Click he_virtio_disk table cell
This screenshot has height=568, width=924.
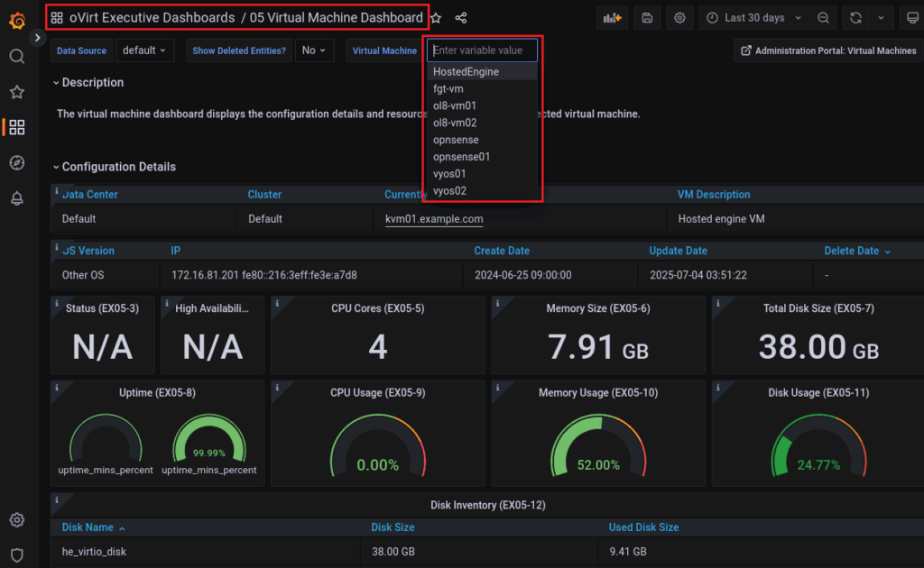pyautogui.click(x=94, y=552)
